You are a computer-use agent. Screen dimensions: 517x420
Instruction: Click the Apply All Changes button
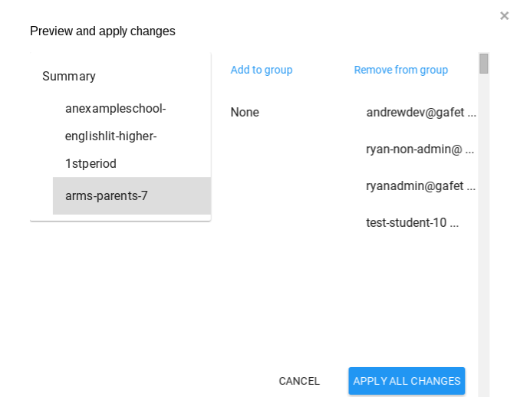coord(407,381)
